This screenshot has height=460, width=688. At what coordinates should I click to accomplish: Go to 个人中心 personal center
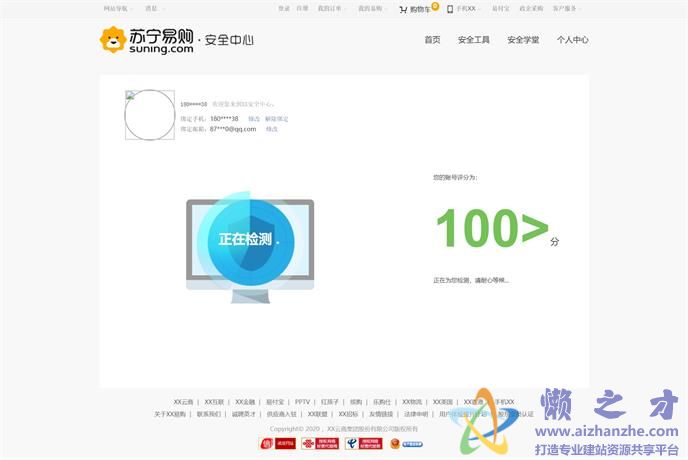coord(573,40)
